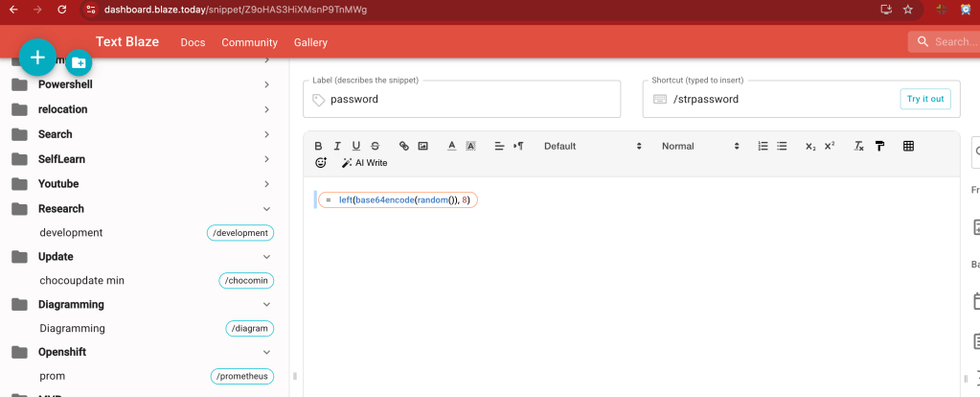Apply bulleted list formatting
Image resolution: width=980 pixels, height=397 pixels.
[782, 146]
